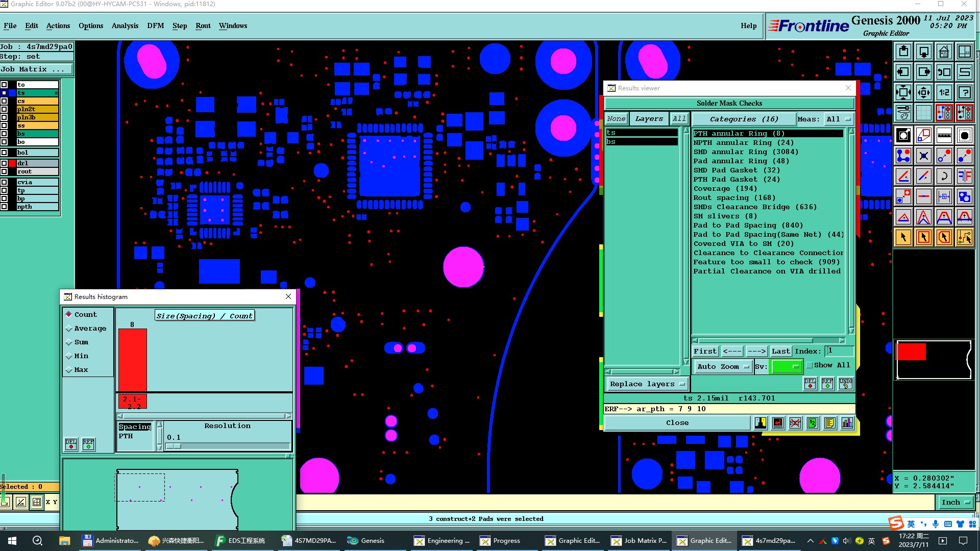Click the rotate arrow tool icon
980x551 pixels.
tap(944, 177)
